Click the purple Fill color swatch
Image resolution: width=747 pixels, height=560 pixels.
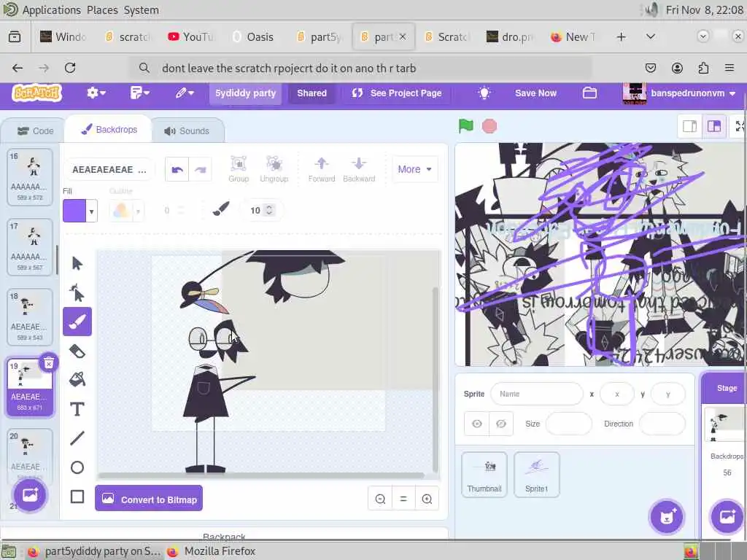[x=75, y=211]
